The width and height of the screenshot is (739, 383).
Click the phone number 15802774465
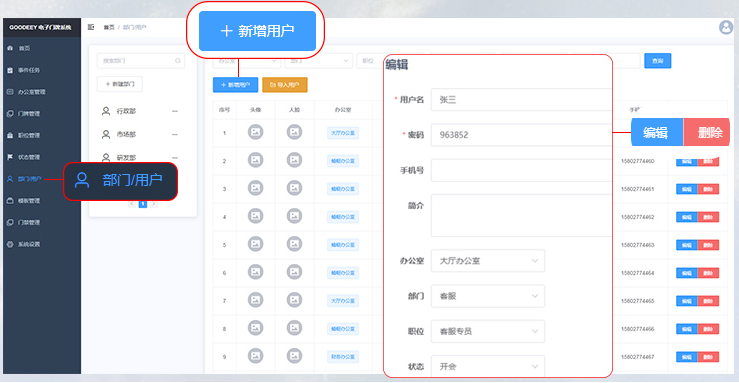click(x=638, y=301)
